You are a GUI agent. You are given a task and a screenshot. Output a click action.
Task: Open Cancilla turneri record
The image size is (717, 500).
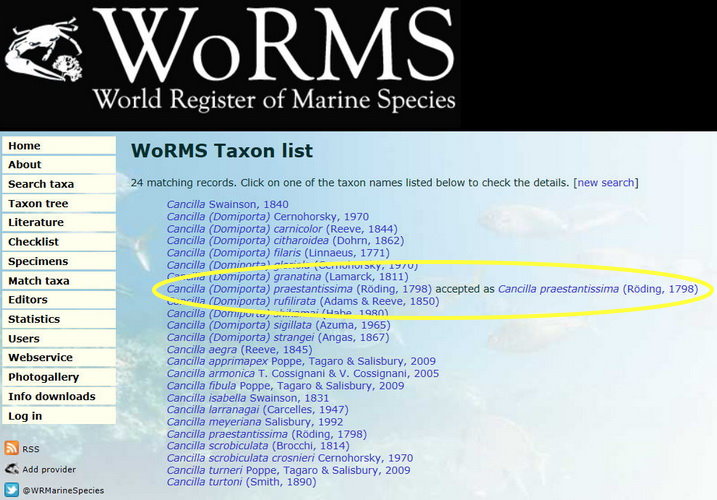[289, 470]
